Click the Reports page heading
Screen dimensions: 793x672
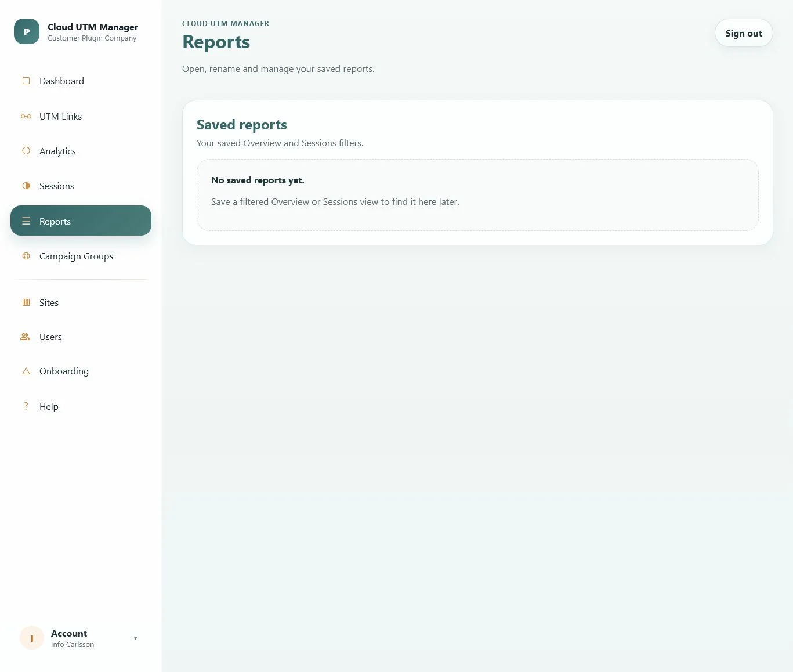click(x=216, y=42)
